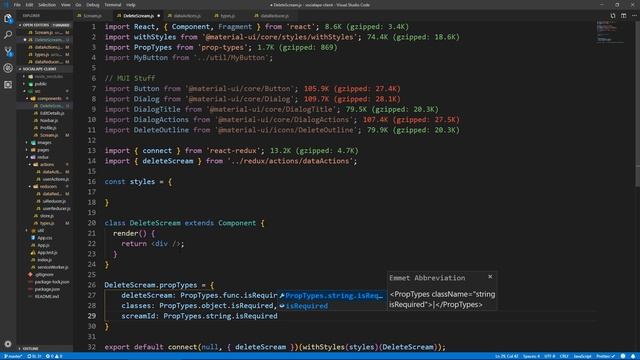This screenshot has height=360, width=640.
Task: Click the Split Editor icon
Action: tap(623, 16)
